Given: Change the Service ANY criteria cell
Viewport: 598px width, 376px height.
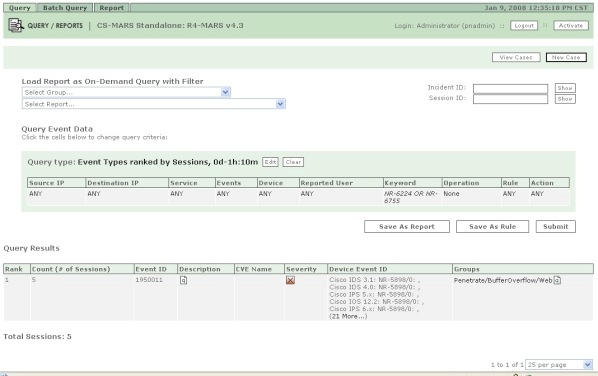Looking at the screenshot, I should [192, 197].
